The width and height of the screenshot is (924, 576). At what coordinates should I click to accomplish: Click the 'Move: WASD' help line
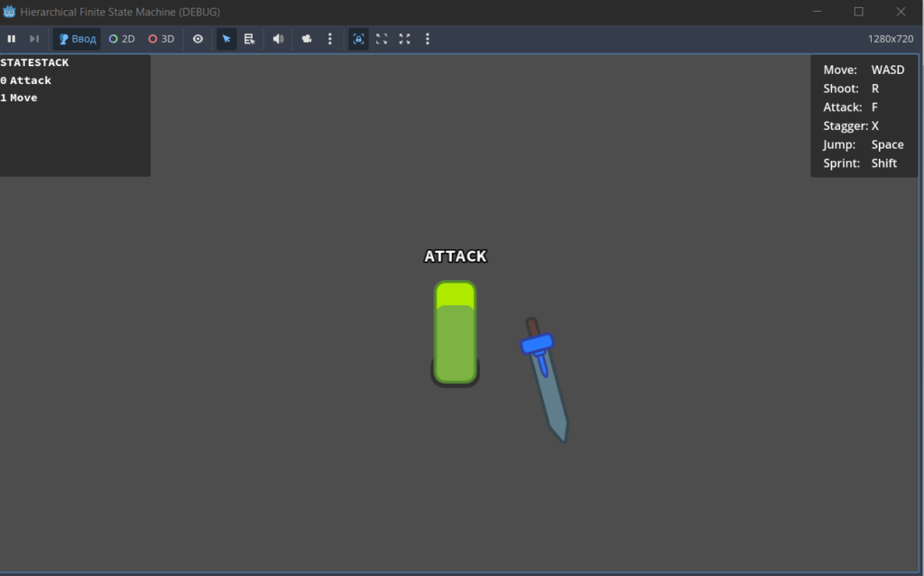864,70
